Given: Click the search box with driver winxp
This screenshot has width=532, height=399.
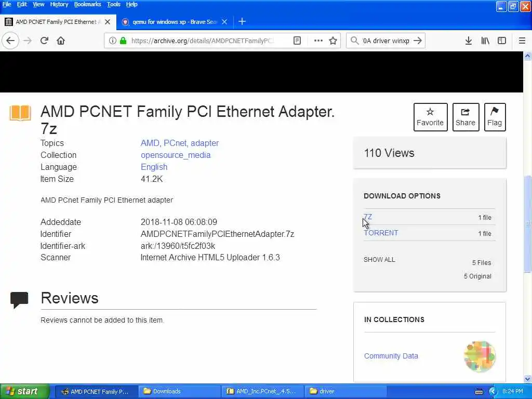Looking at the screenshot, I should click(386, 41).
